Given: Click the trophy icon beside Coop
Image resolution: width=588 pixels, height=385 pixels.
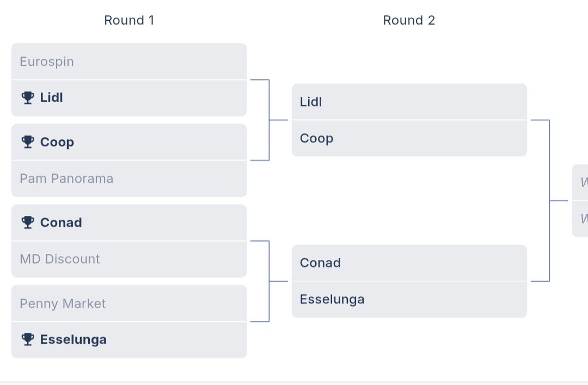Looking at the screenshot, I should tap(28, 142).
